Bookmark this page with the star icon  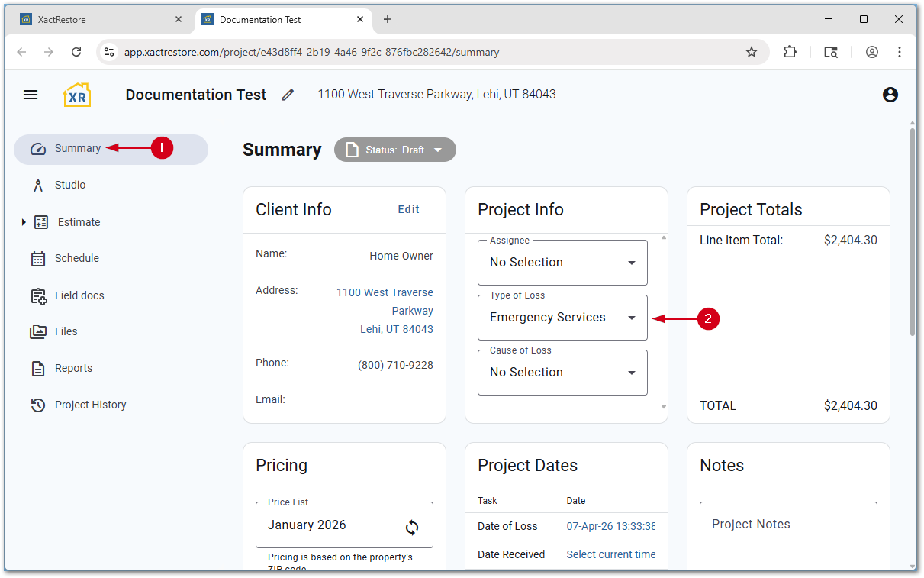(752, 52)
